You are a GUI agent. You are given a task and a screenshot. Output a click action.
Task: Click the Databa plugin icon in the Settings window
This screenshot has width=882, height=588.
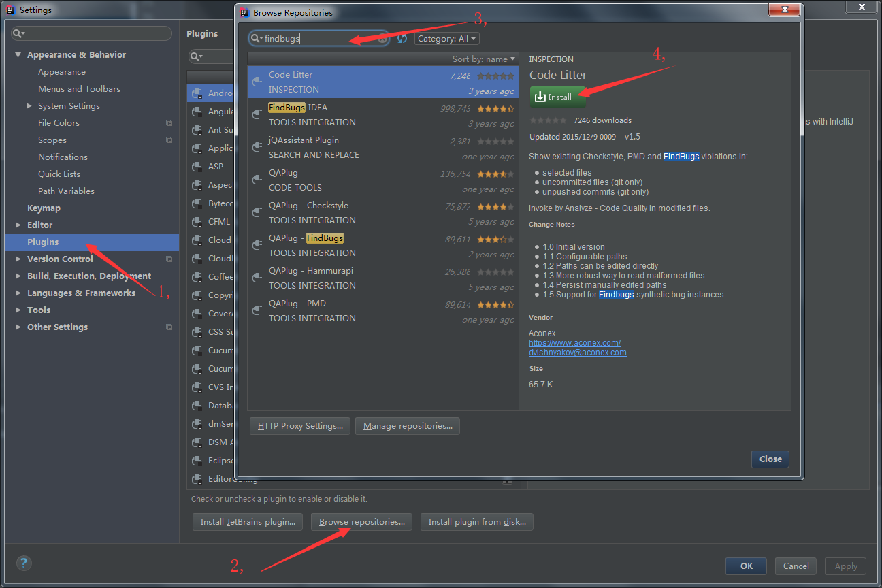197,406
